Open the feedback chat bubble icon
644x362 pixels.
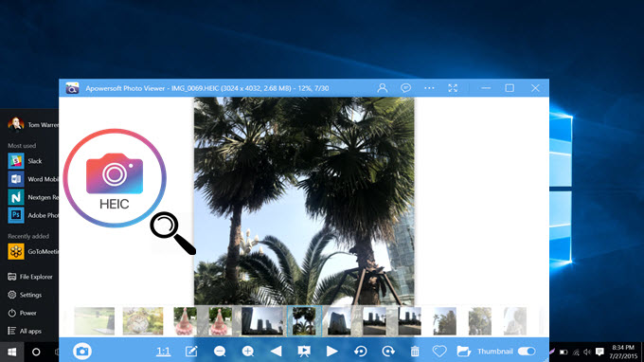tap(405, 88)
